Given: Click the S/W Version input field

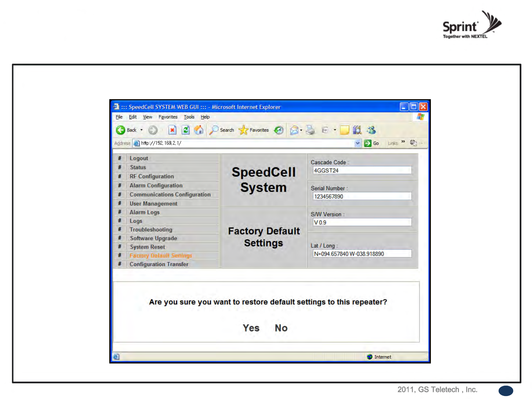Looking at the screenshot, I should click(362, 222).
